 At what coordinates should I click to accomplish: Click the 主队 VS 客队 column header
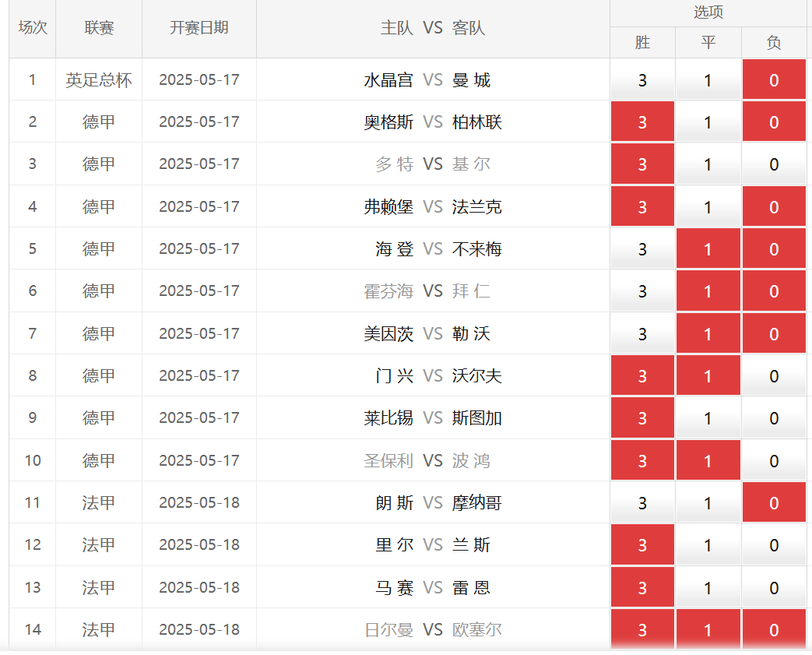click(433, 28)
